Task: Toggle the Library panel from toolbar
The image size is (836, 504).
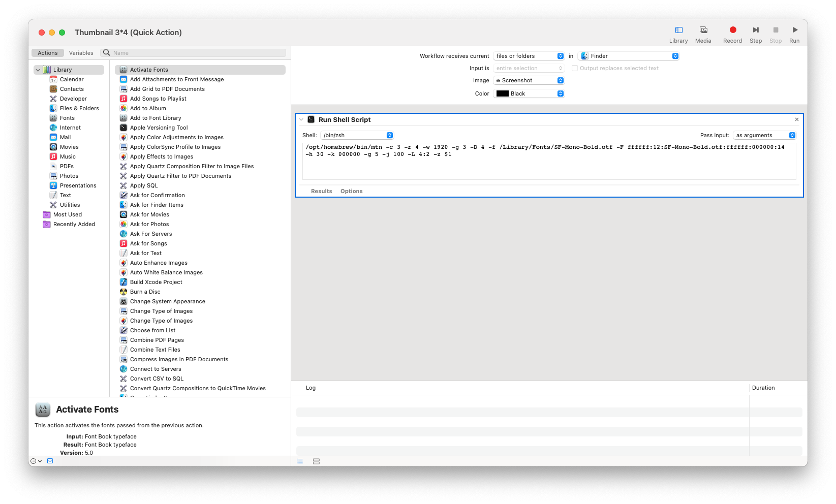Action: [x=678, y=34]
